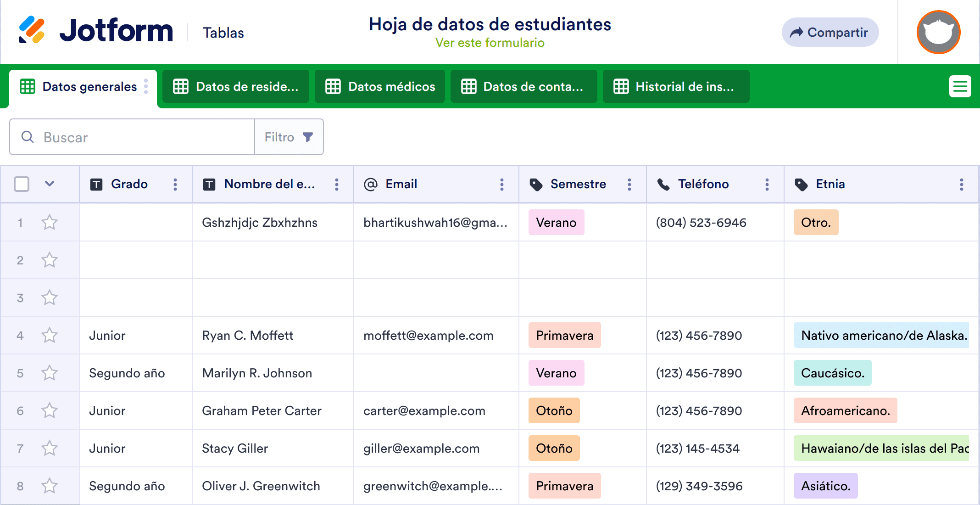Star row 1 as favorite
The width and height of the screenshot is (980, 505).
point(50,223)
